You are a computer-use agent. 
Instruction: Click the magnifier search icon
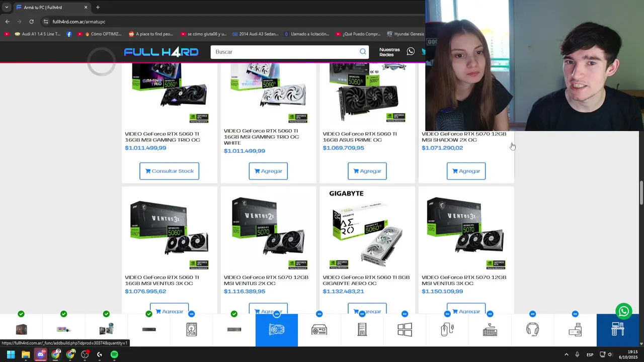point(363,52)
